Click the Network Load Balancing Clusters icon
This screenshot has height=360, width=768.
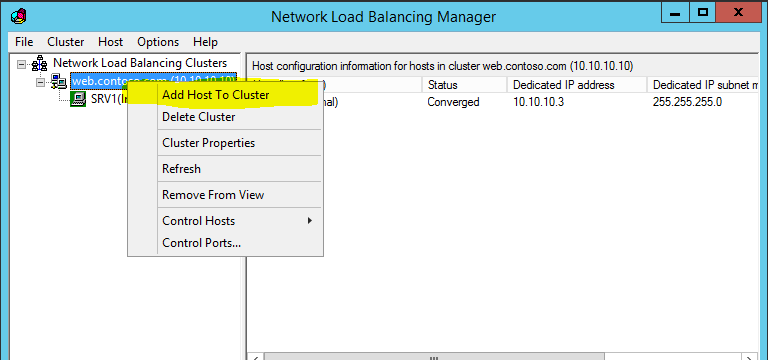pyautogui.click(x=40, y=63)
